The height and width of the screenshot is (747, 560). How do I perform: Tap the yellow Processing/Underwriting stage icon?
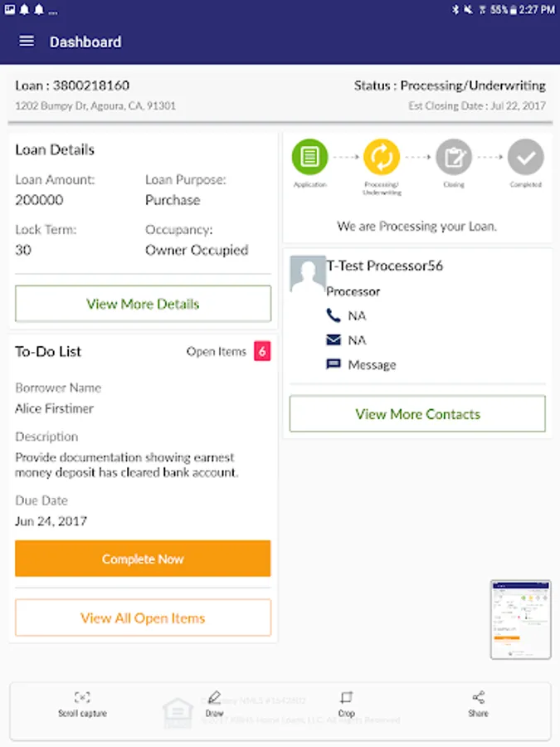382,156
